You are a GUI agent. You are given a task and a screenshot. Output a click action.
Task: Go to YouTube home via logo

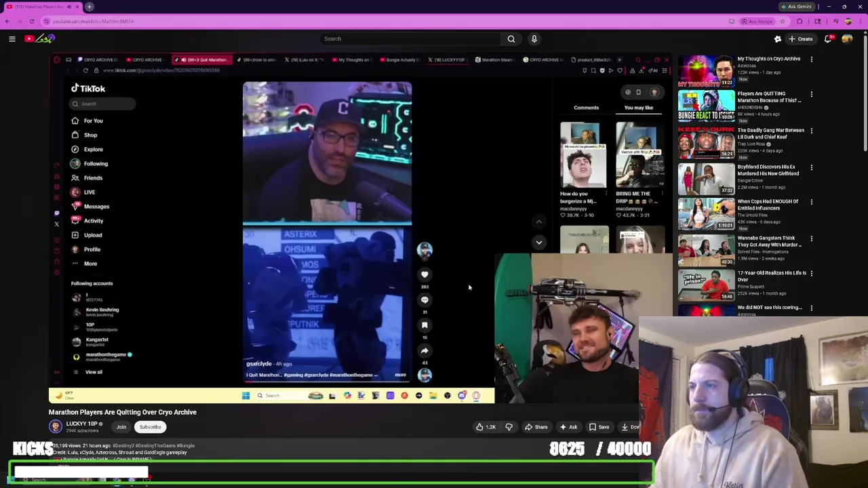coord(39,39)
